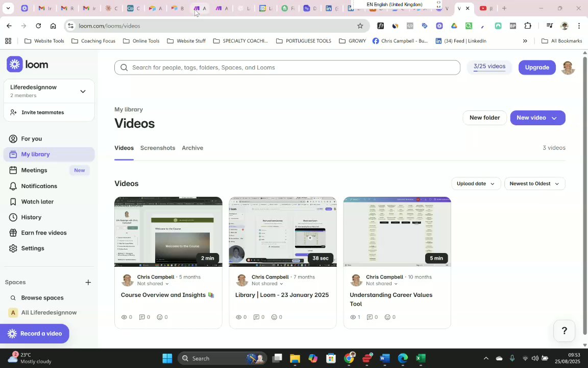Click the Windows taskbar Search box
Image resolution: width=588 pixels, height=368 pixels.
[222, 358]
